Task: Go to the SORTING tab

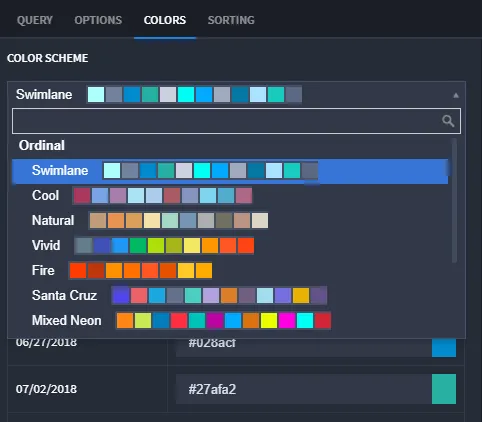Action: click(x=231, y=20)
